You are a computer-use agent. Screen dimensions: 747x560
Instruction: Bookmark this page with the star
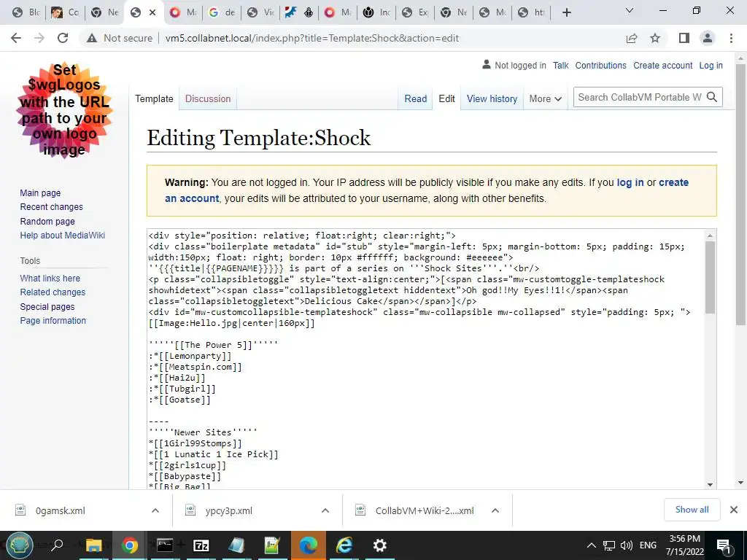click(x=655, y=38)
